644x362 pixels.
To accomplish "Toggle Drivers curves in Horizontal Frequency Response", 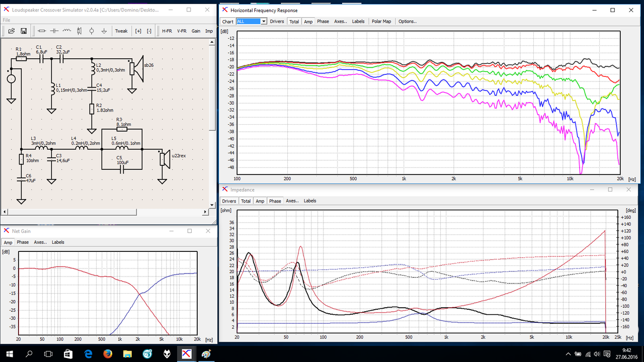I will (x=277, y=22).
